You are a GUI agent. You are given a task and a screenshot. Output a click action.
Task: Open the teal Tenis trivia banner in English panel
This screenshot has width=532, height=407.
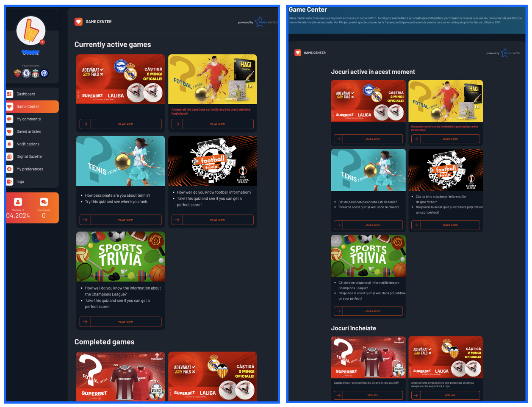click(121, 161)
